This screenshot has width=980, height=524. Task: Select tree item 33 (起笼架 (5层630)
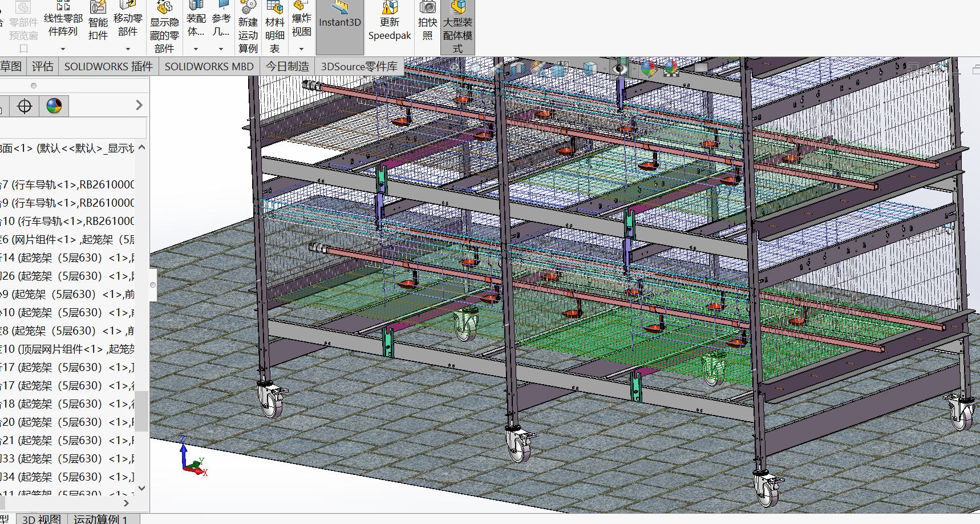click(x=67, y=458)
